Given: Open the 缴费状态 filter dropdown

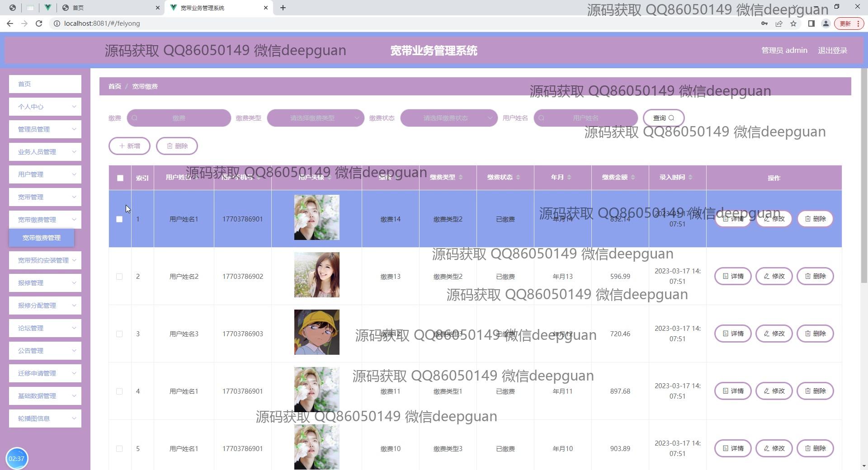Looking at the screenshot, I should tap(449, 118).
